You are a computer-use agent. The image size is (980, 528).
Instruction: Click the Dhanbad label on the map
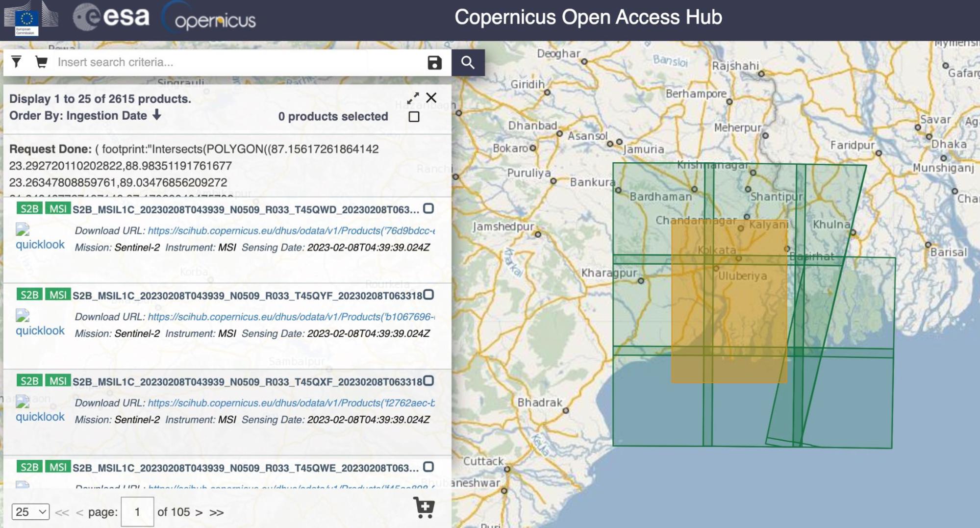pyautogui.click(x=532, y=126)
